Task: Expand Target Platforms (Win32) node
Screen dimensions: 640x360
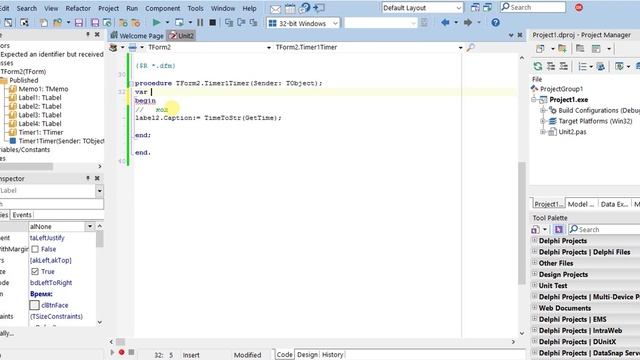Action: [543, 121]
